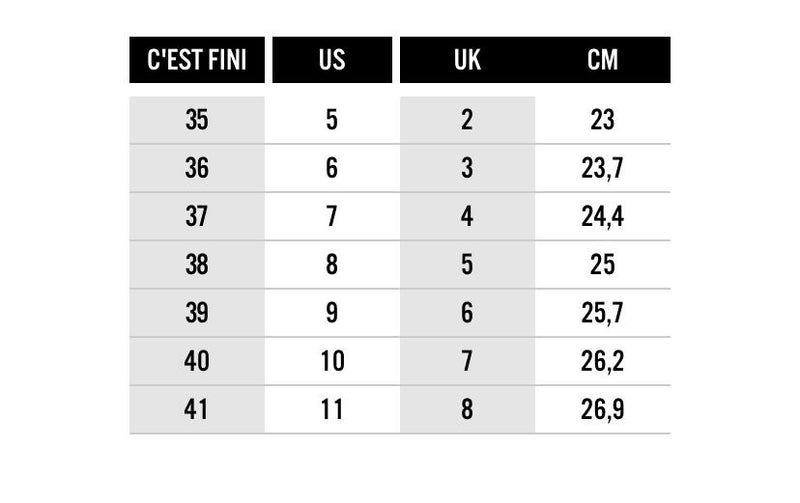Click size 39 in C'EST FINI column

coord(197,313)
